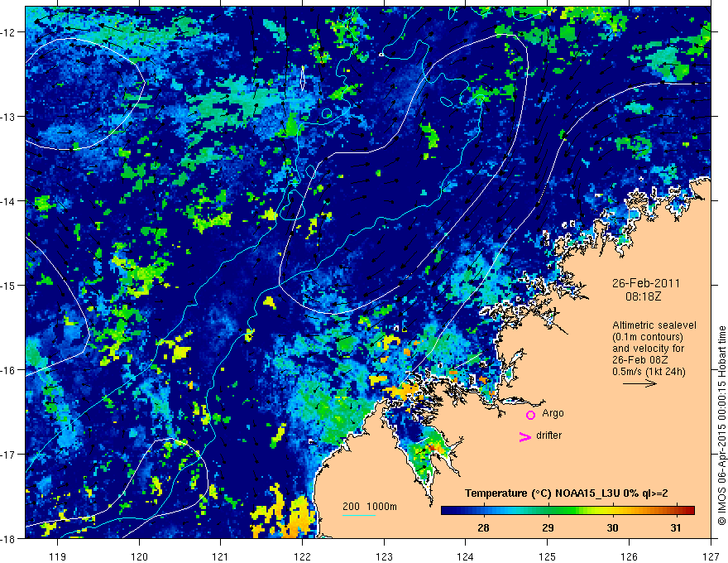Click the longitude axis label 121
This screenshot has width=728, height=563.
(x=221, y=556)
